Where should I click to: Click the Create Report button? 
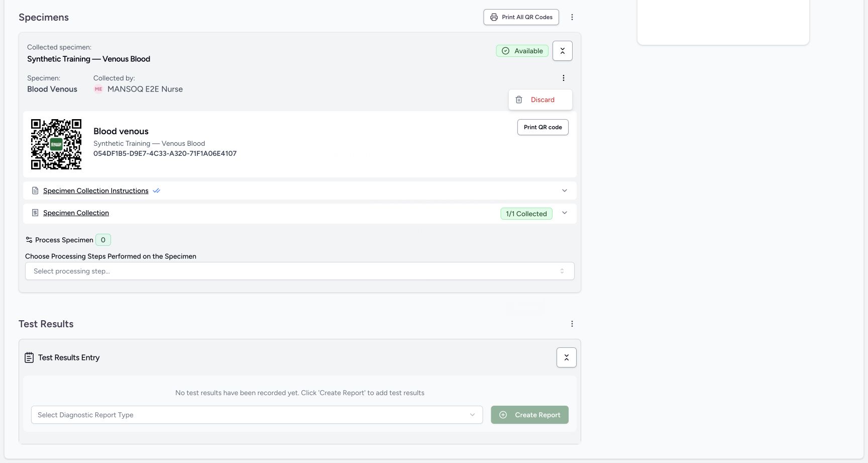[x=530, y=415]
